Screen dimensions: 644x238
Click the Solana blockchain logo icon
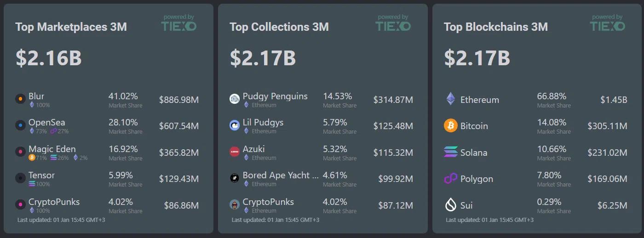[x=450, y=152]
